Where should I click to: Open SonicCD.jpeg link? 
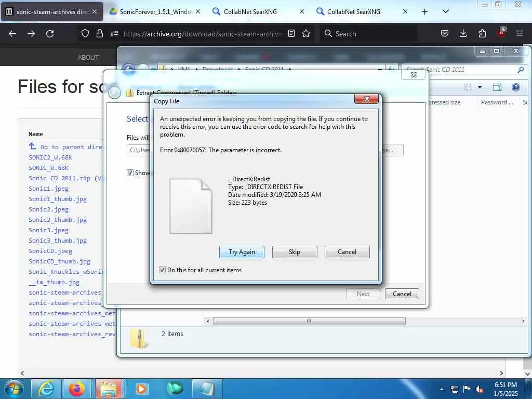(50, 251)
